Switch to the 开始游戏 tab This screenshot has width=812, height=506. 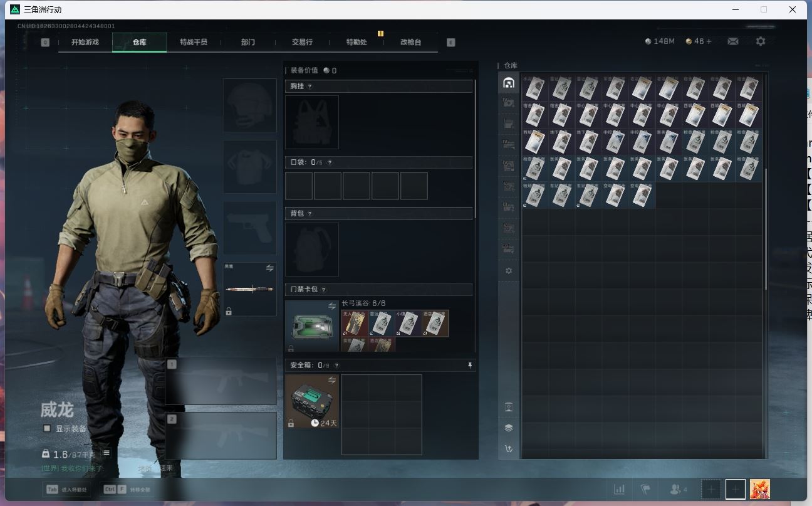85,42
